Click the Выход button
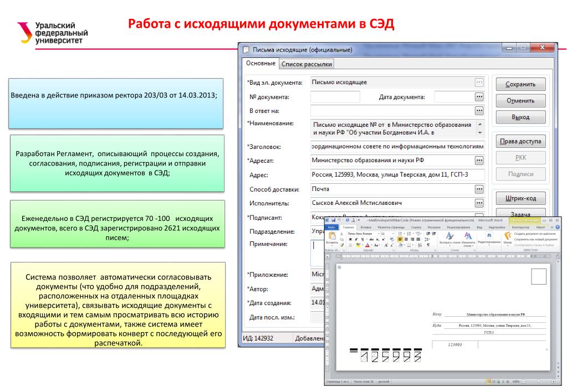567x392 pixels. pyautogui.click(x=520, y=117)
